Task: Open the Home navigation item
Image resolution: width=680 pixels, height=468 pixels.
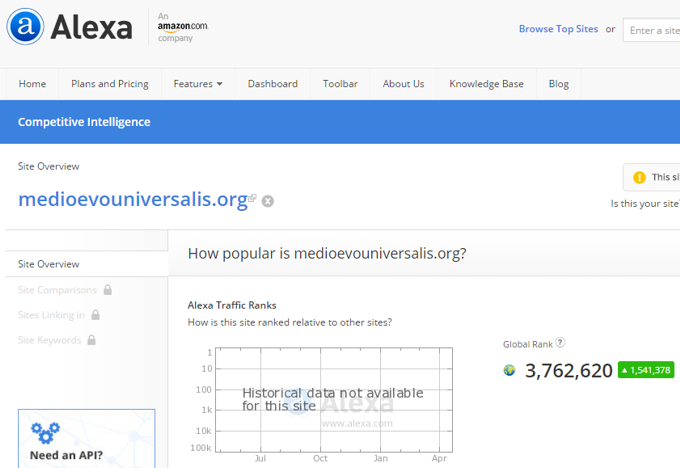Action: [x=33, y=84]
